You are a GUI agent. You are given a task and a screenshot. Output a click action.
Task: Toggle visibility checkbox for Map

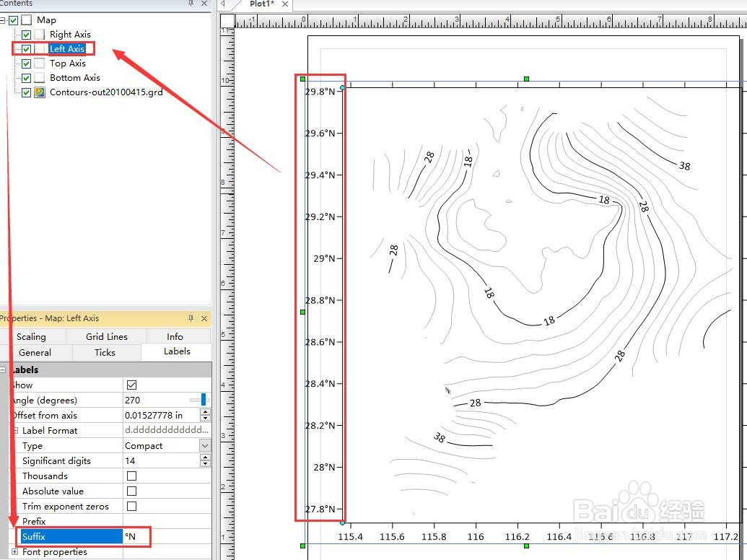(x=13, y=20)
